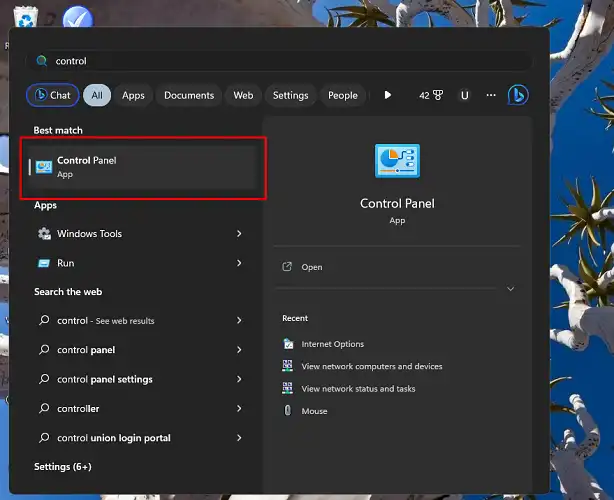Select the All filter tab
Screen dimensions: 614x500
97,95
